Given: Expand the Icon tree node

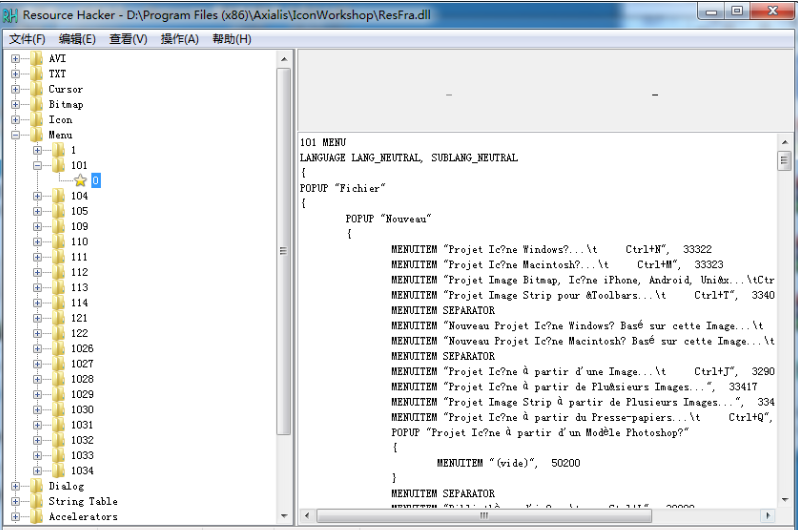Looking at the screenshot, I should 16,120.
